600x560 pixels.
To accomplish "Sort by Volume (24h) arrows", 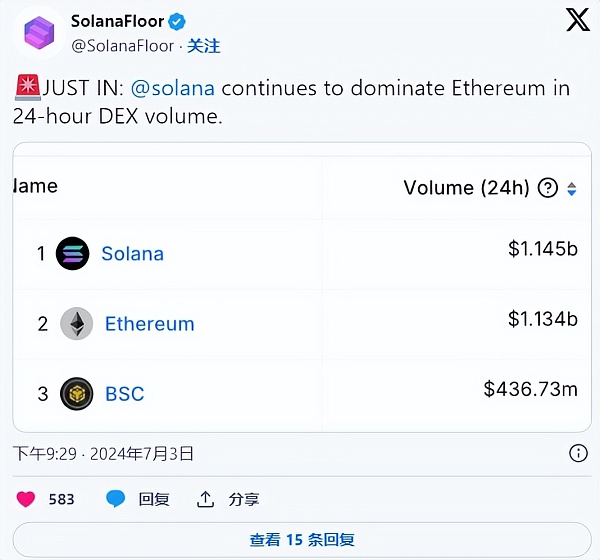I will click(x=572, y=188).
